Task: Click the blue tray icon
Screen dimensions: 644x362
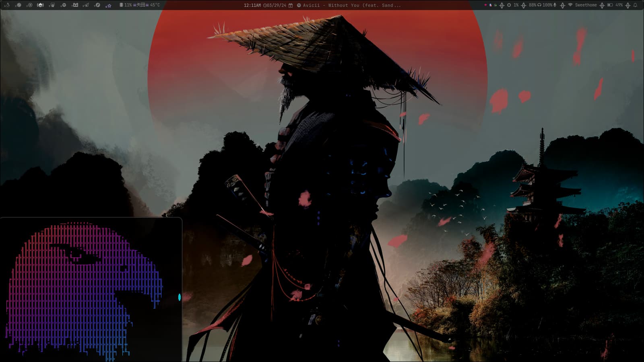Action: click(491, 5)
